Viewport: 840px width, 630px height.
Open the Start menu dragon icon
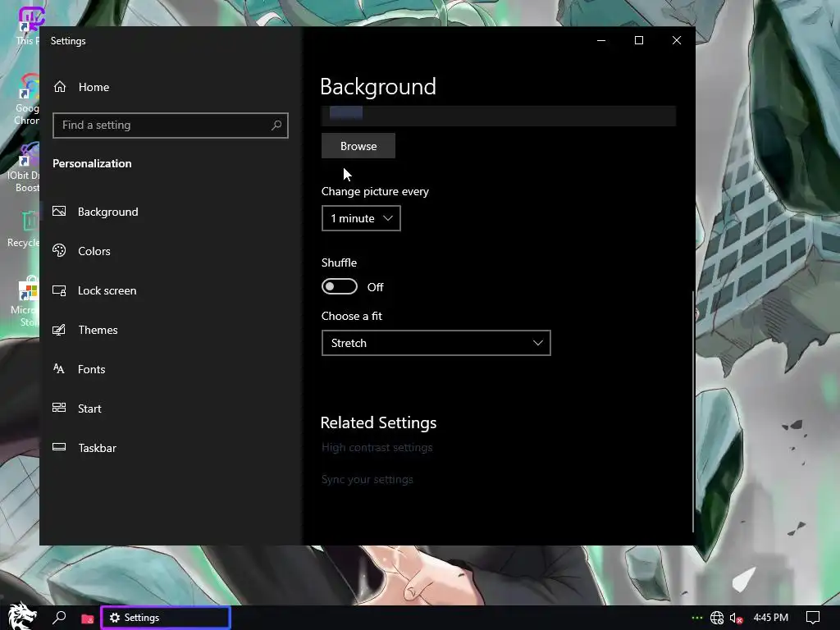click(x=22, y=617)
